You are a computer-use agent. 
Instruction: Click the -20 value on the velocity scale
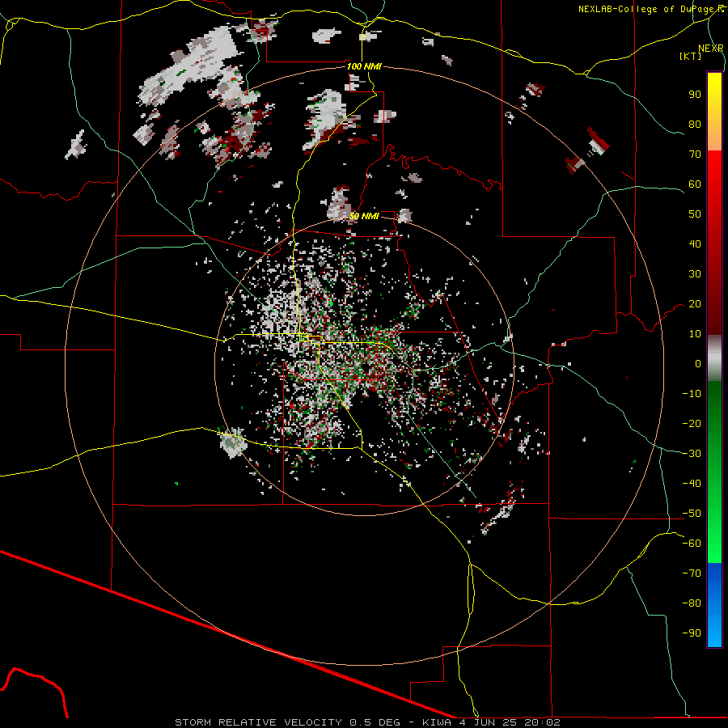click(692, 423)
